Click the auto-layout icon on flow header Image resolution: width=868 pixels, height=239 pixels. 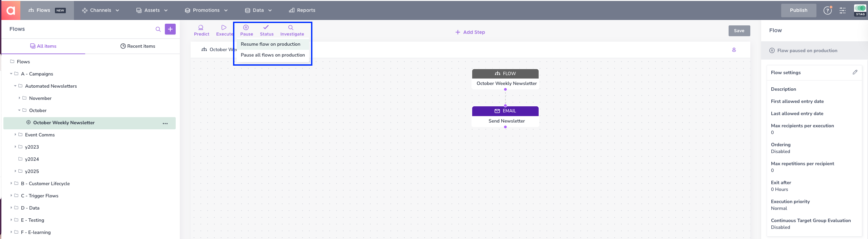(734, 50)
